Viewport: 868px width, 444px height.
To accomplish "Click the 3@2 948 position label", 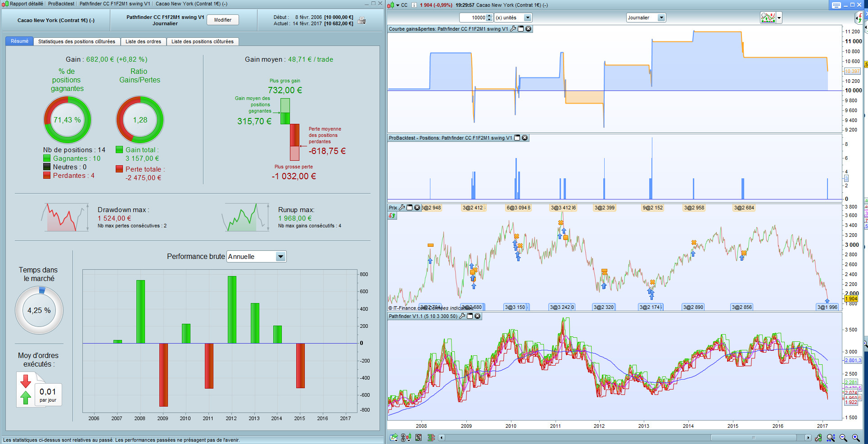I will click(x=431, y=208).
